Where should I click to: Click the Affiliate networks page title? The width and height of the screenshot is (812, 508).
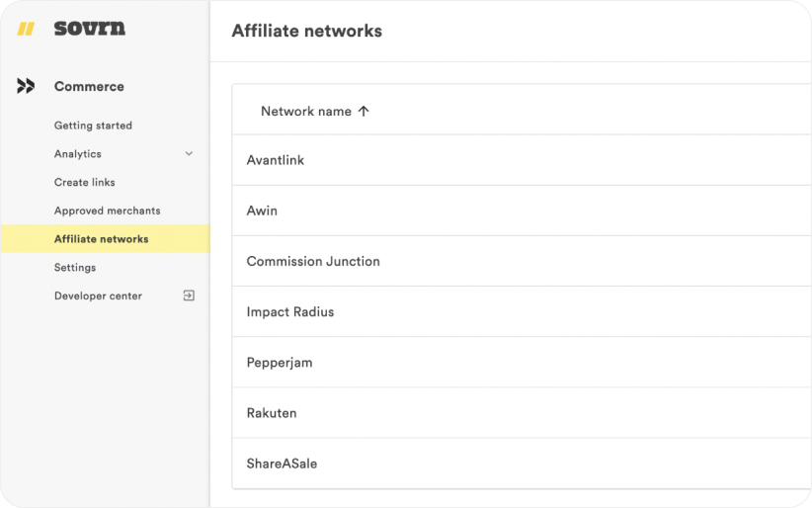[306, 31]
